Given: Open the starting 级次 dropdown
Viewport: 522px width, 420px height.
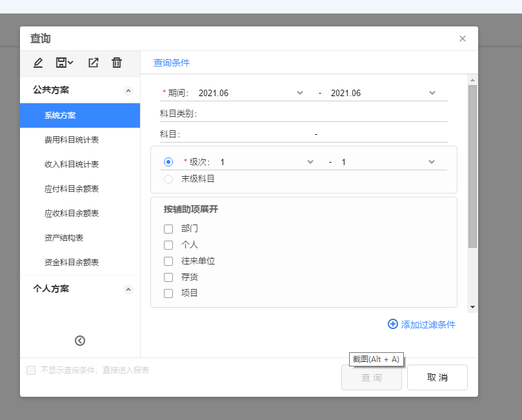Looking at the screenshot, I should coord(310,162).
